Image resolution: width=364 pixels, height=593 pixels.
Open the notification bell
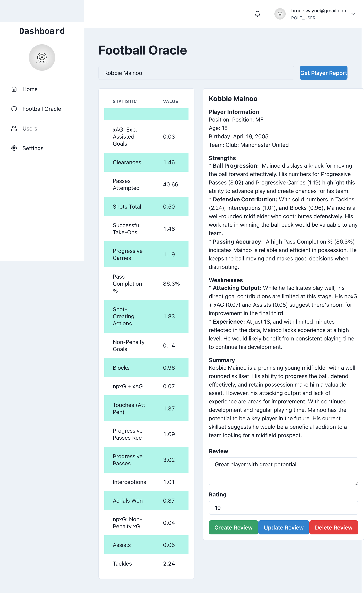click(257, 14)
